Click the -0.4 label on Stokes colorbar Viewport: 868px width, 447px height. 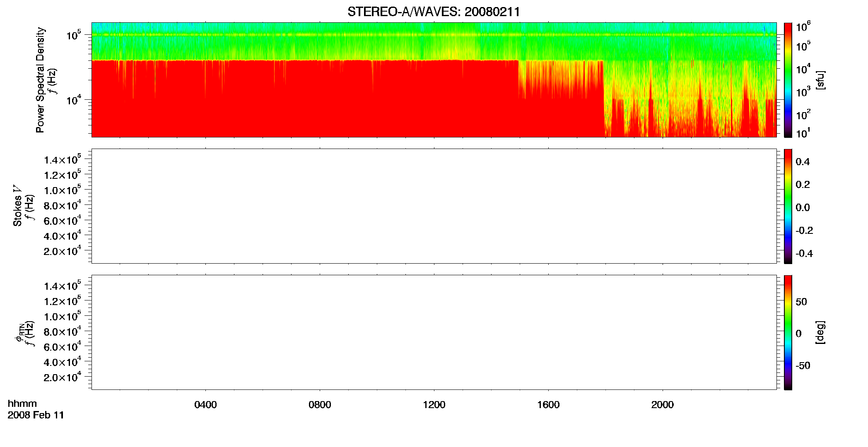click(804, 254)
